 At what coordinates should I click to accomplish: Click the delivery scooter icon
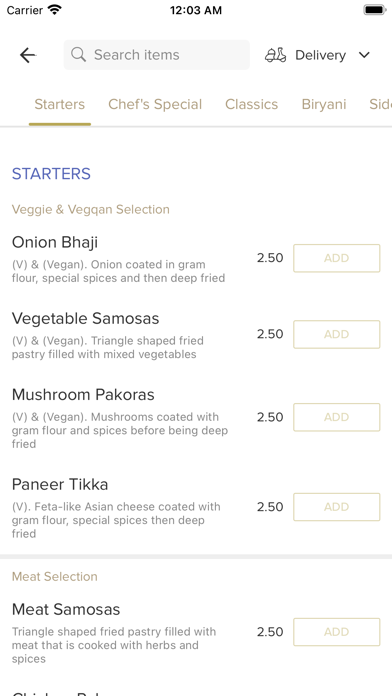click(276, 55)
